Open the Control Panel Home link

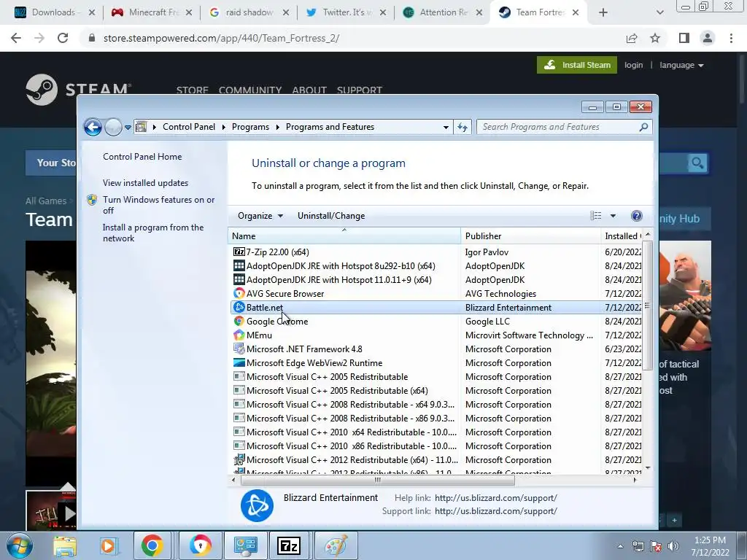(x=142, y=157)
